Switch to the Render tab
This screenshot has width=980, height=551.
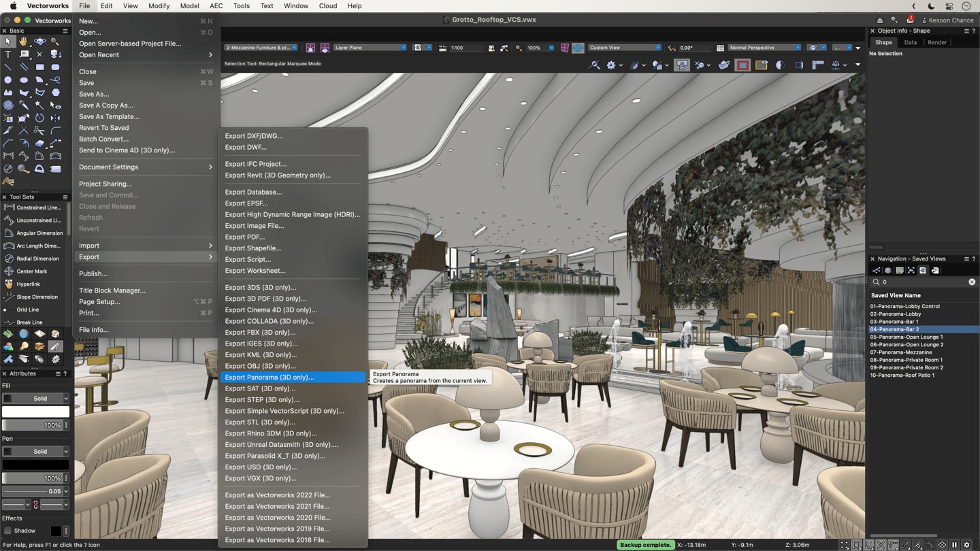point(936,42)
